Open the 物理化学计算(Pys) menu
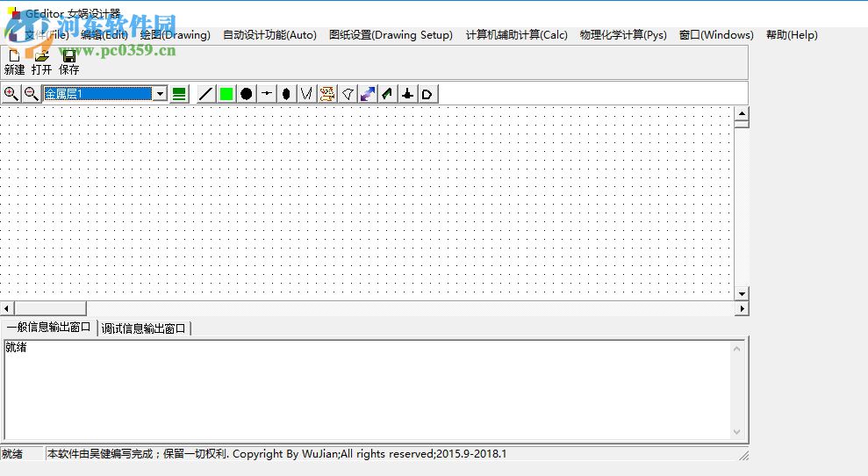The height and width of the screenshot is (476, 868). click(623, 35)
